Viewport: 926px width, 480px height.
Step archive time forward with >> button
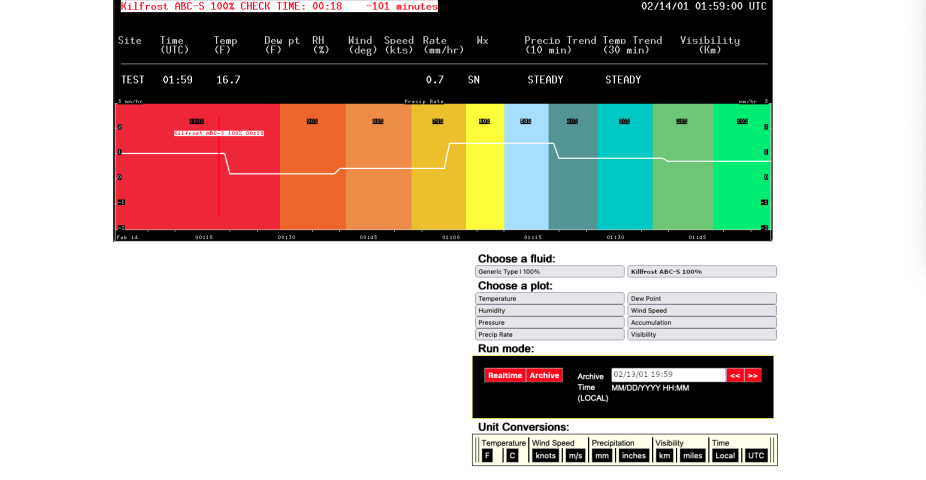(x=753, y=376)
